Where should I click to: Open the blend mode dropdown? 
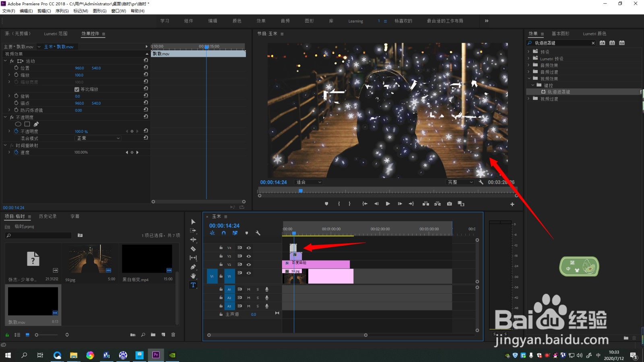pyautogui.click(x=98, y=138)
